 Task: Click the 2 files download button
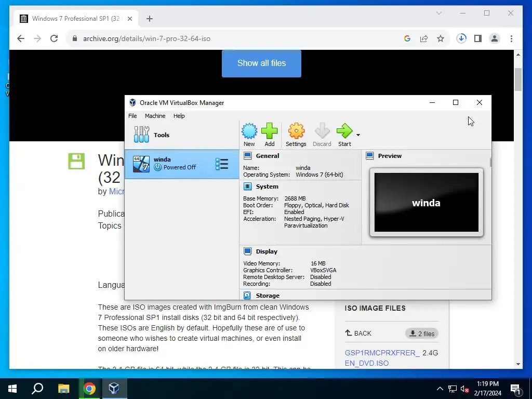click(422, 334)
